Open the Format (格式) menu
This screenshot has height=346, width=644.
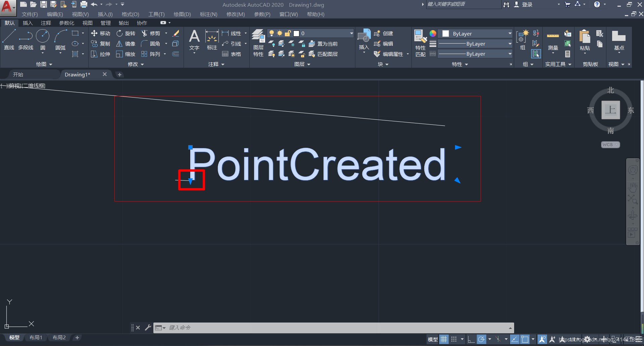pyautogui.click(x=130, y=14)
